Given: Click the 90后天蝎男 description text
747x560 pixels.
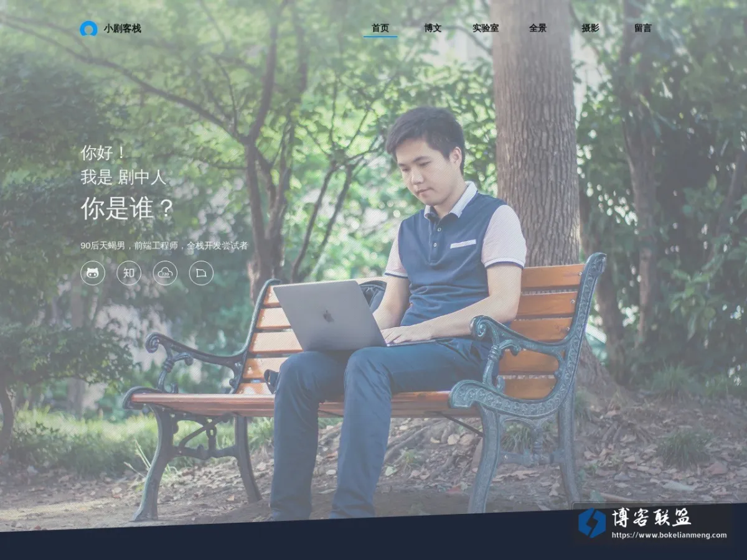Looking at the screenshot, I should tap(164, 246).
